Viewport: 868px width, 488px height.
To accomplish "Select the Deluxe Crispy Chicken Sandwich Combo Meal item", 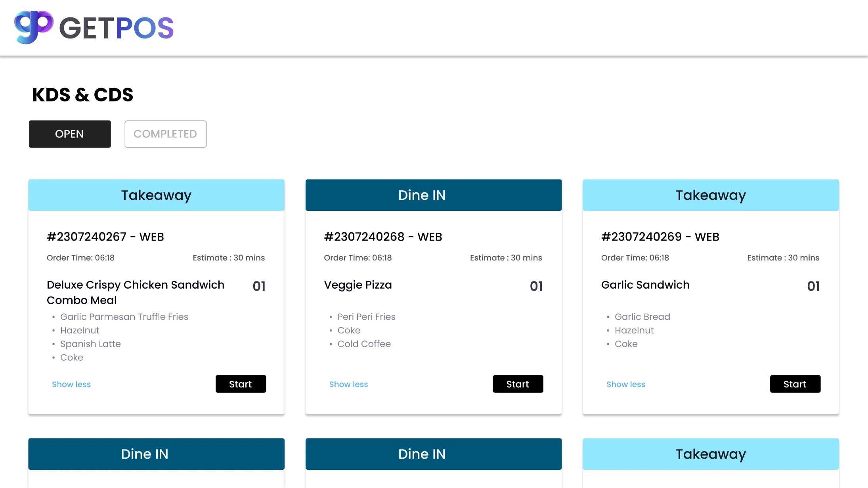I will (135, 292).
